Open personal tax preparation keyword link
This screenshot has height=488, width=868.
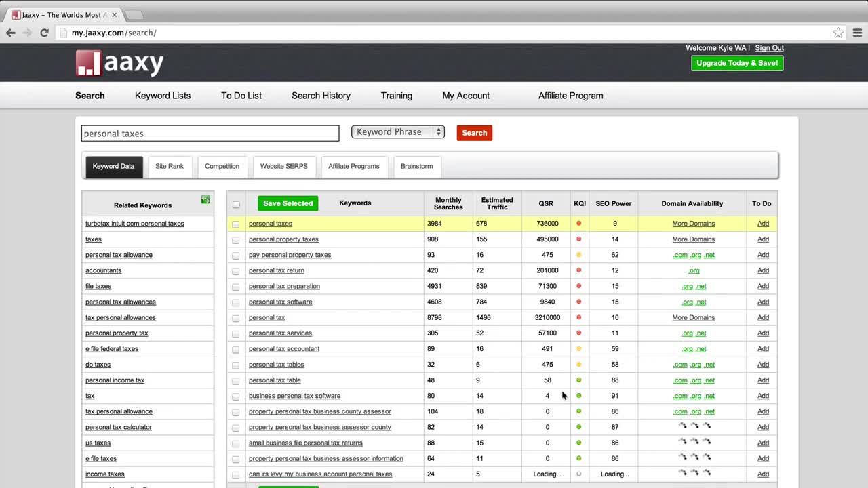284,286
